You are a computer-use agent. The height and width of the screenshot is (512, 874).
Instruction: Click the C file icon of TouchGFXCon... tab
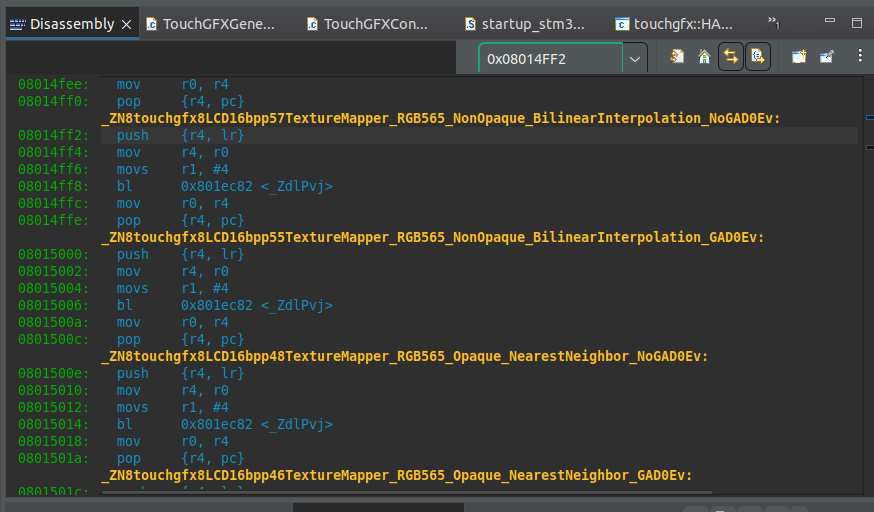click(x=312, y=24)
